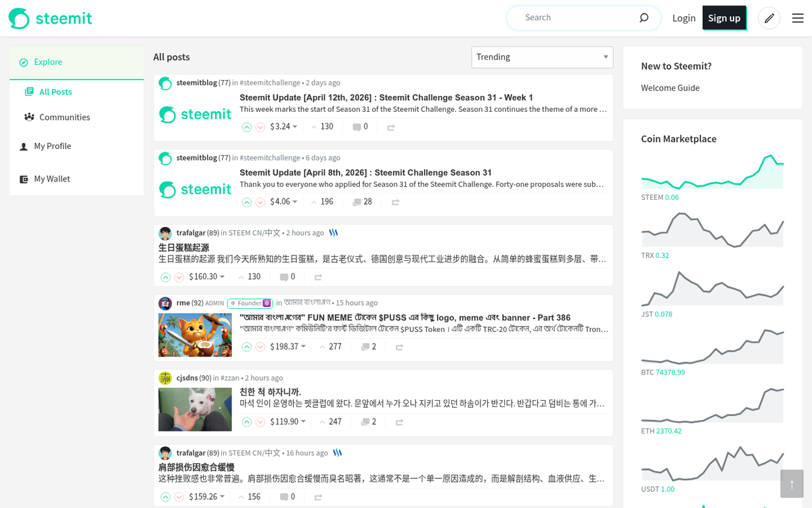Click the Sign up button
Screen dimensions: 812x508
click(x=724, y=18)
